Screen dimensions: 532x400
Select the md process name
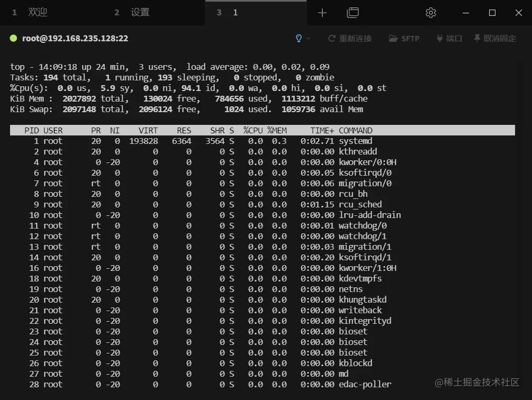point(344,374)
